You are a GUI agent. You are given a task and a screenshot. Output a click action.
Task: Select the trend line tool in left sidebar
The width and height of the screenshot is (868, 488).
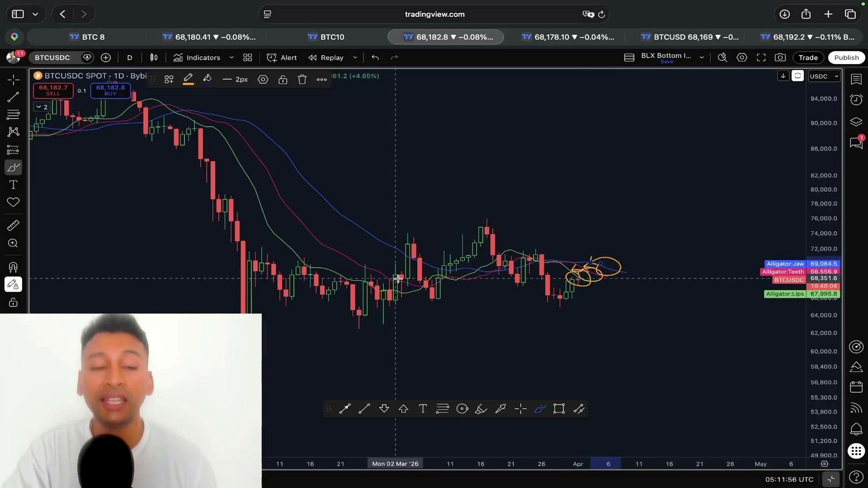13,97
